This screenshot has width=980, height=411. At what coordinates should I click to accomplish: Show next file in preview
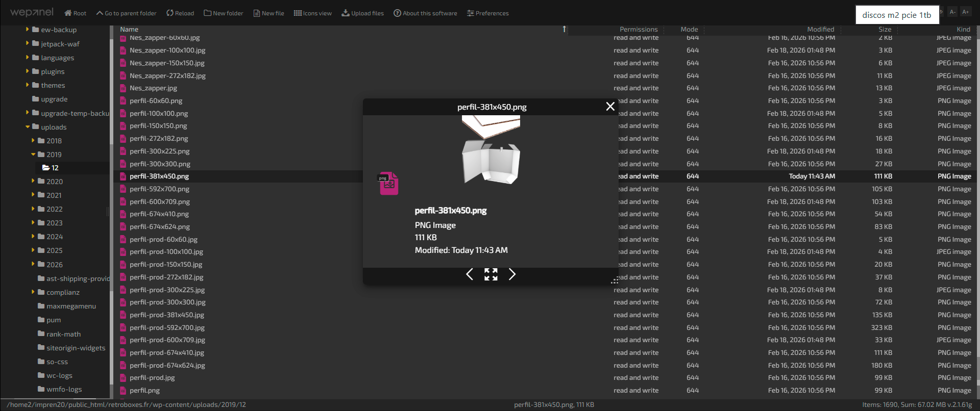click(x=512, y=274)
